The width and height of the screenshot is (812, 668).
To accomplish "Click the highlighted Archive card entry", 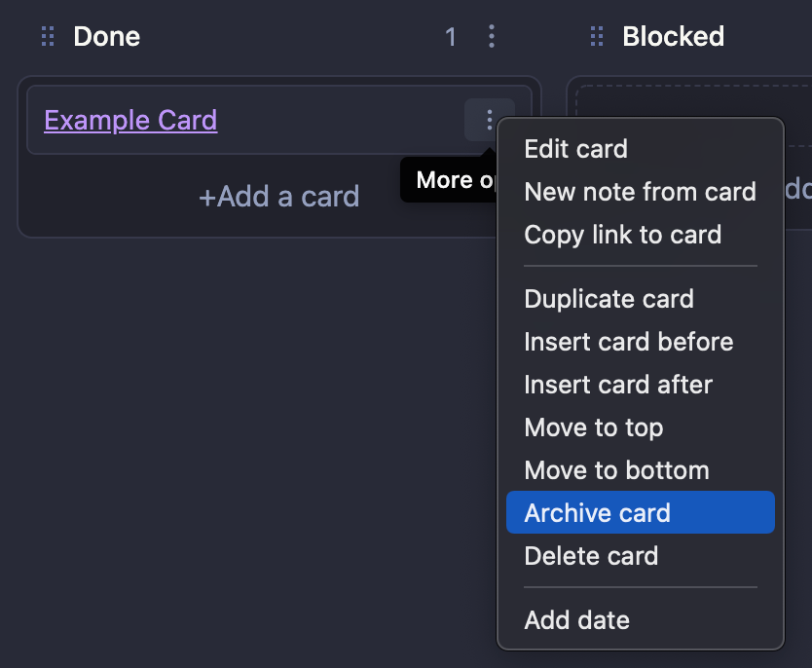I will (x=640, y=512).
